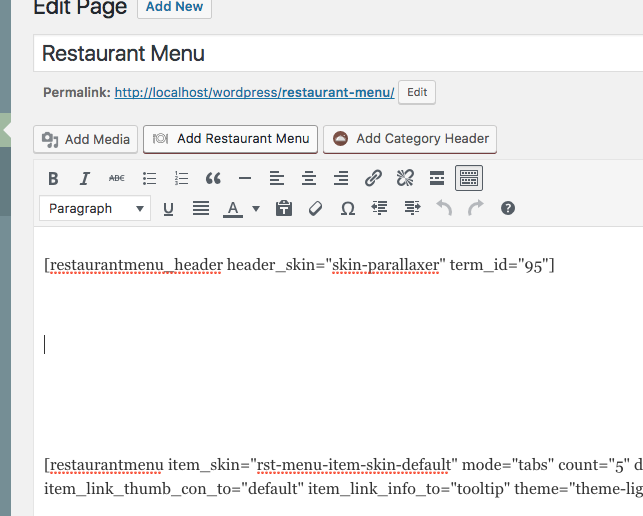Align text left
This screenshot has width=643, height=516.
277,178
